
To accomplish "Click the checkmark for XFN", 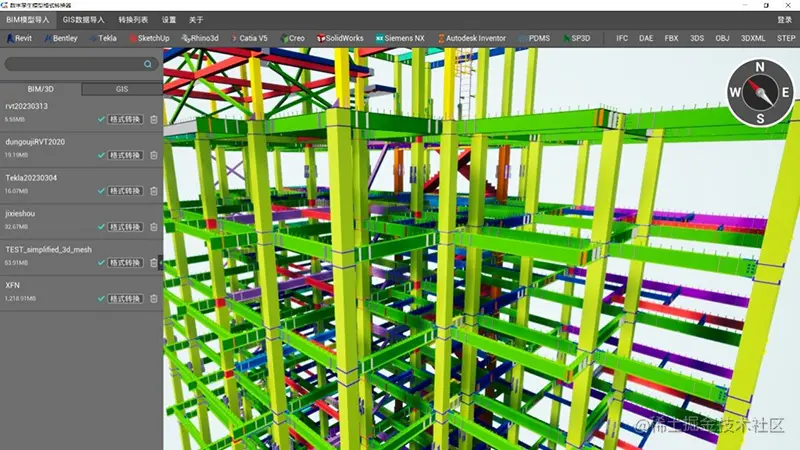I will pos(101,298).
